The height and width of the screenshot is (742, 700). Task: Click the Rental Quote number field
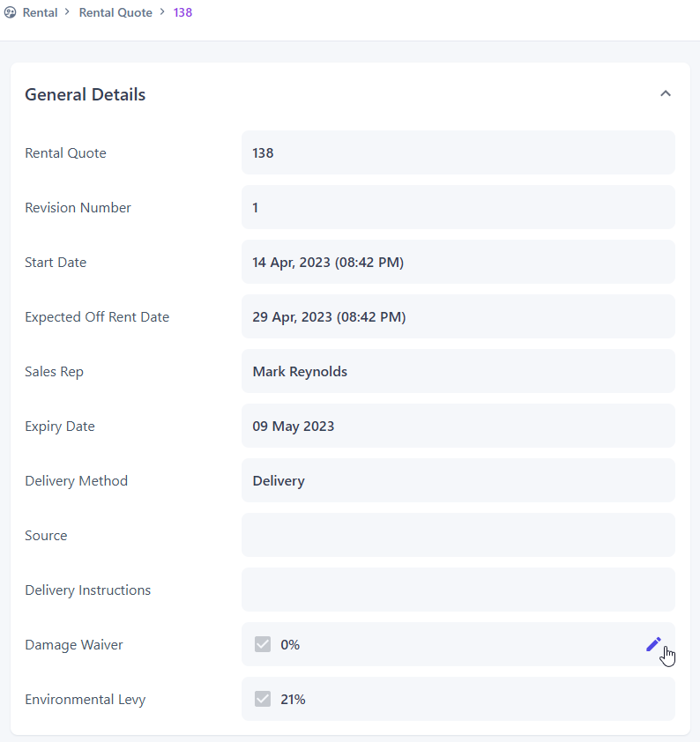[x=458, y=152]
